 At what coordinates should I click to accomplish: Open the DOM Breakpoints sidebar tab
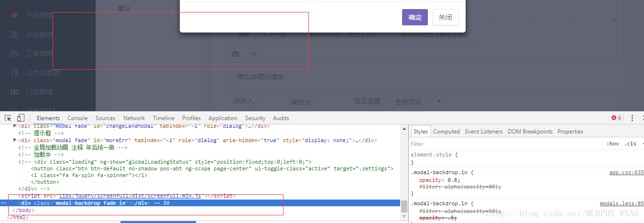click(530, 132)
